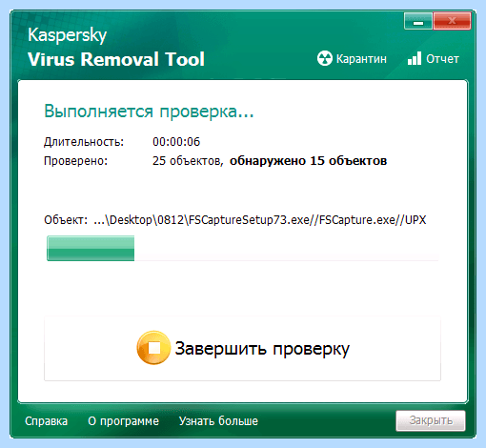Click the Закрыть button

431,420
